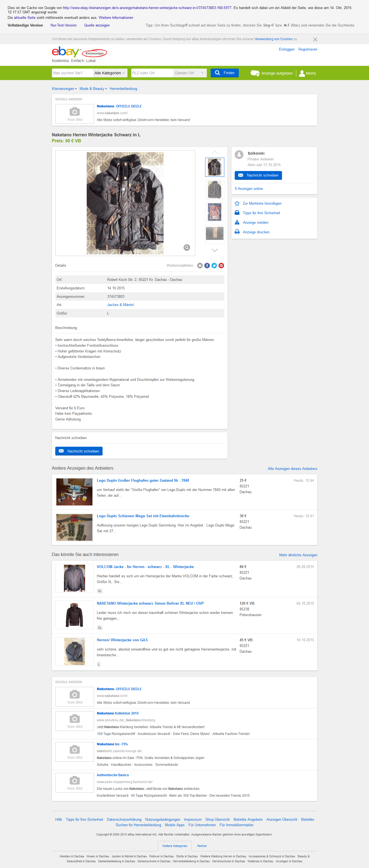This screenshot has height=868, width=369.
Task: Select first jacket thumbnail
Action: click(214, 167)
